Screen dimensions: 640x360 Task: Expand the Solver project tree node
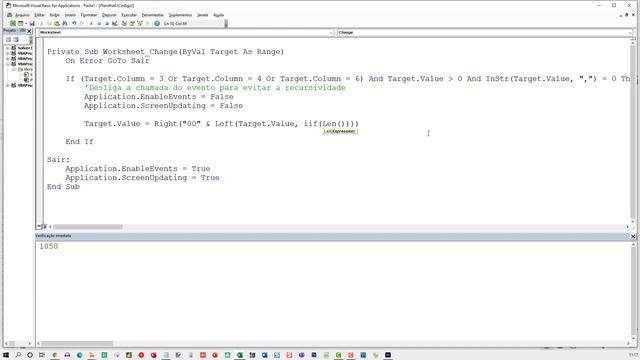click(x=7, y=48)
